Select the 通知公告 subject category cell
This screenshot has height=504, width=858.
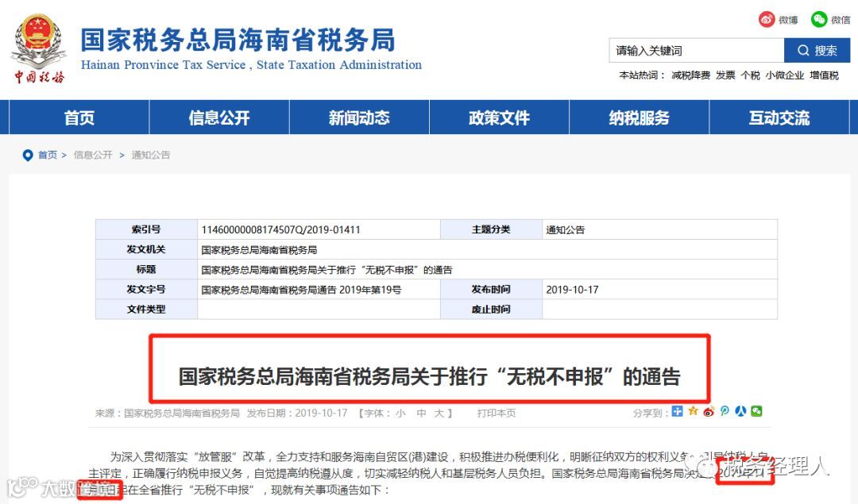pyautogui.click(x=659, y=229)
